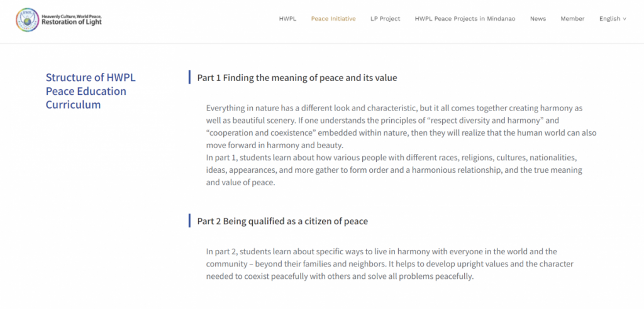The image size is (644, 309).
Task: Expand the English language dropdown
Action: [x=609, y=19]
